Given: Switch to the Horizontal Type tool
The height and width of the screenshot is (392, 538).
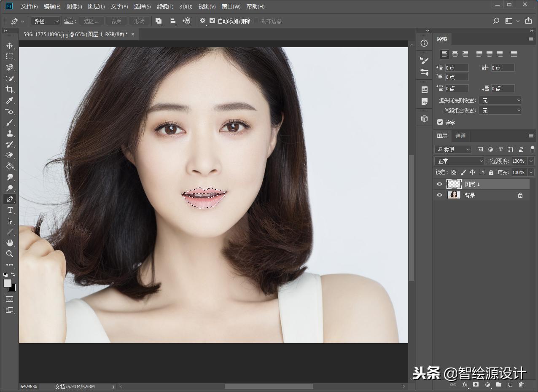Looking at the screenshot, I should pos(10,210).
